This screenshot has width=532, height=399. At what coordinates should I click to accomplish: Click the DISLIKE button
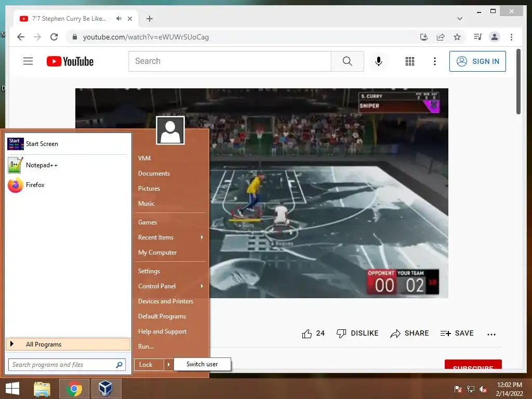pos(357,333)
